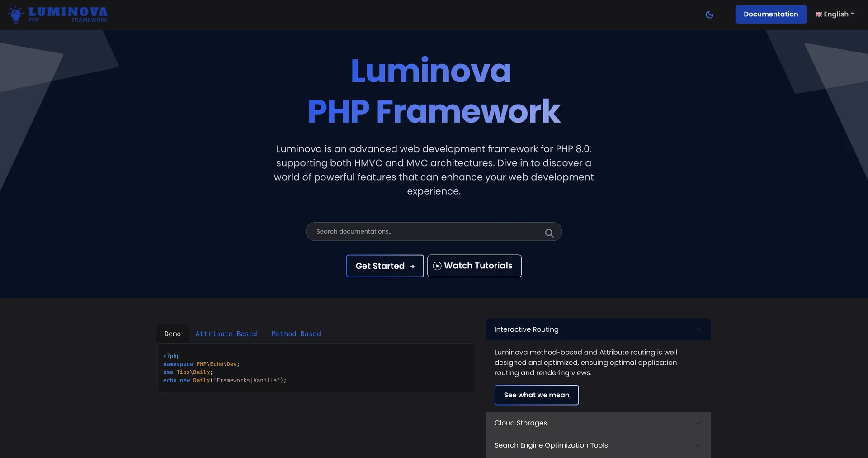Focus the Search documentations field

tap(434, 231)
